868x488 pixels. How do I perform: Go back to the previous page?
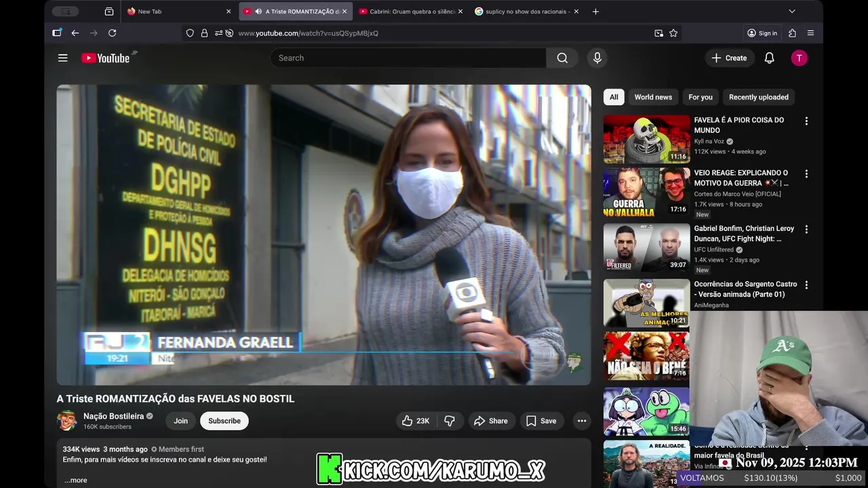pos(75,33)
